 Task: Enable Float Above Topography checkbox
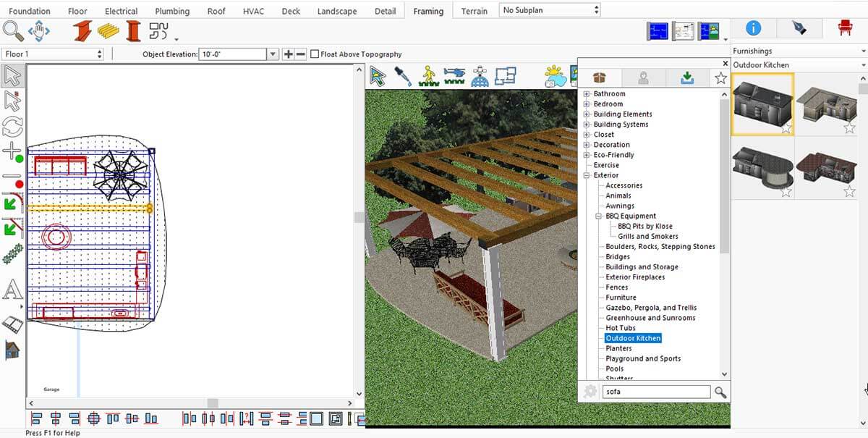pos(315,54)
